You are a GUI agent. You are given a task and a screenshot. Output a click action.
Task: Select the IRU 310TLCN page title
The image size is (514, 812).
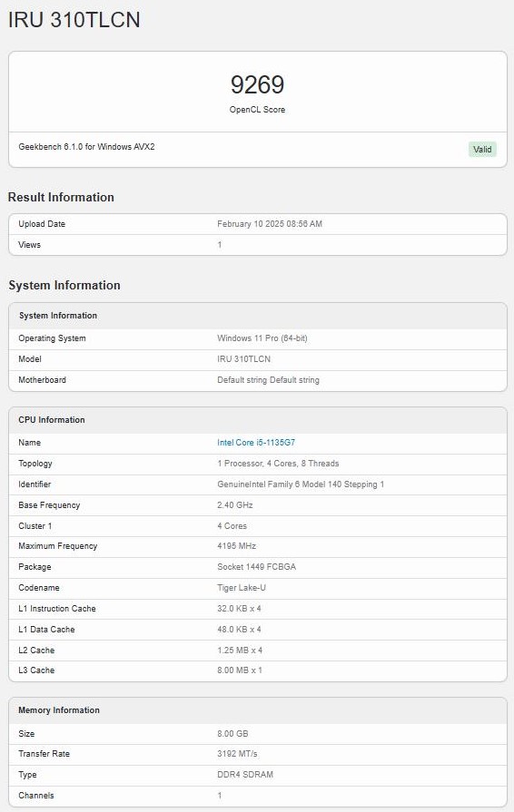pos(74,20)
